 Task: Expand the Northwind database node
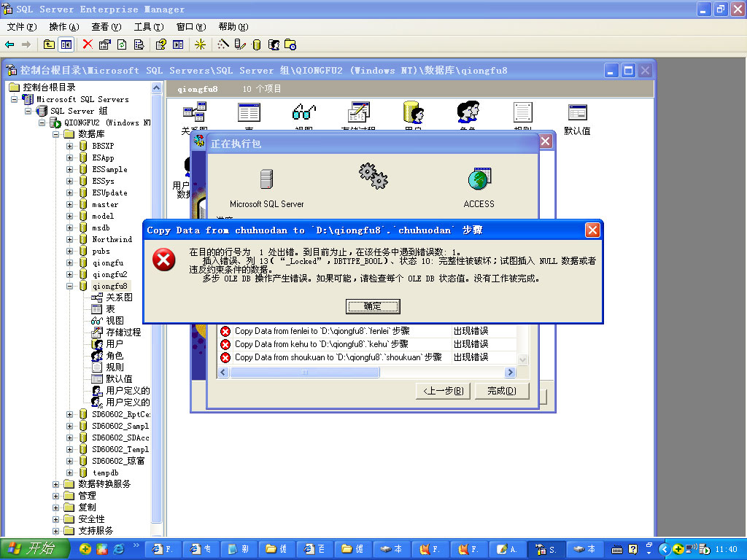click(x=69, y=239)
